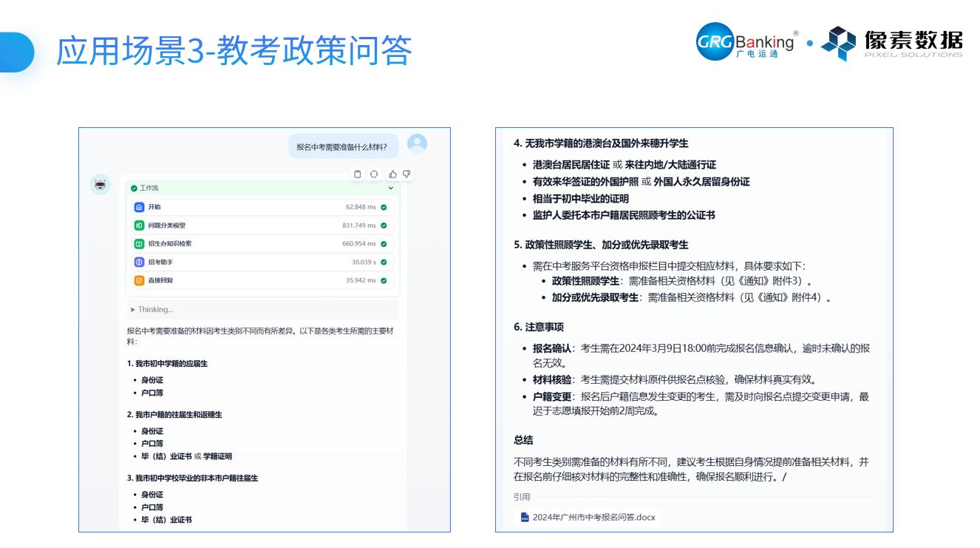Open the 2024年广州市中考报名问答.docx reference
980x548 pixels.
click(x=593, y=517)
